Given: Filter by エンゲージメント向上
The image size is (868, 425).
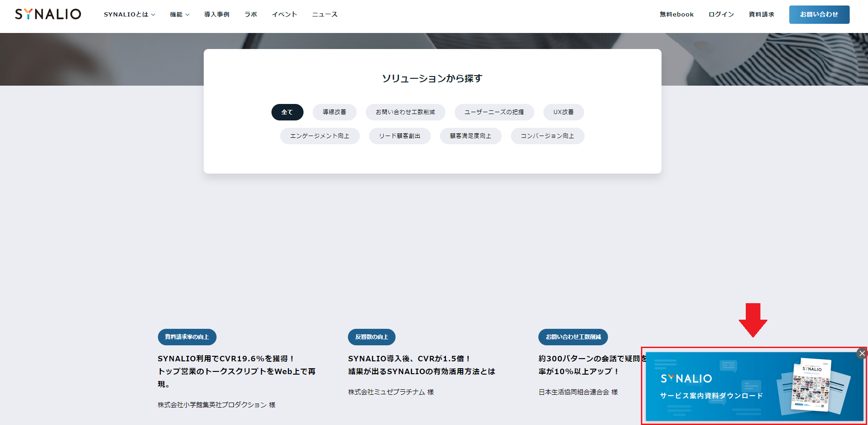Looking at the screenshot, I should (320, 136).
